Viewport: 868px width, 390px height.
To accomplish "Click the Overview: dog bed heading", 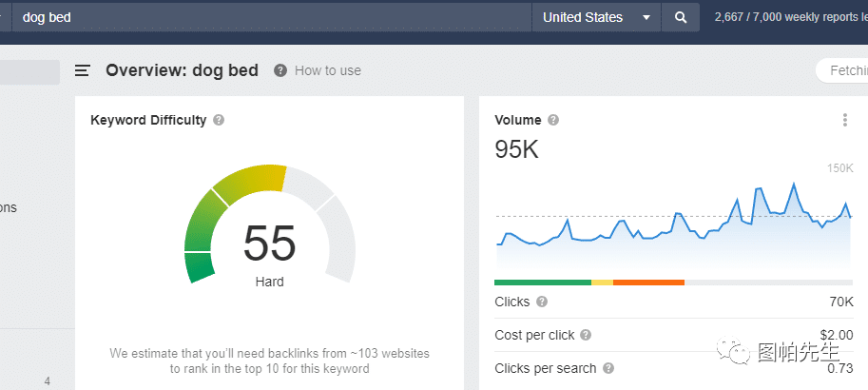I will 182,70.
